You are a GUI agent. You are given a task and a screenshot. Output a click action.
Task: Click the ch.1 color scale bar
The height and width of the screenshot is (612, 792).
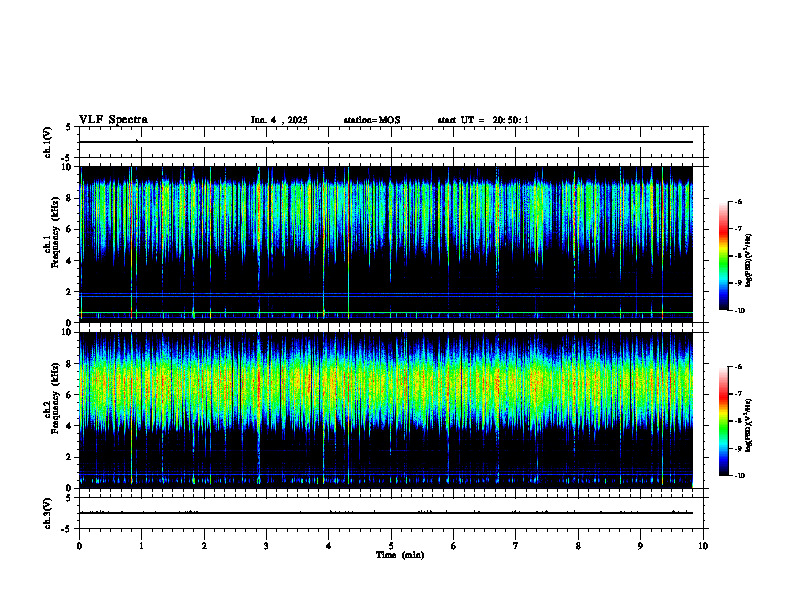pos(723,256)
